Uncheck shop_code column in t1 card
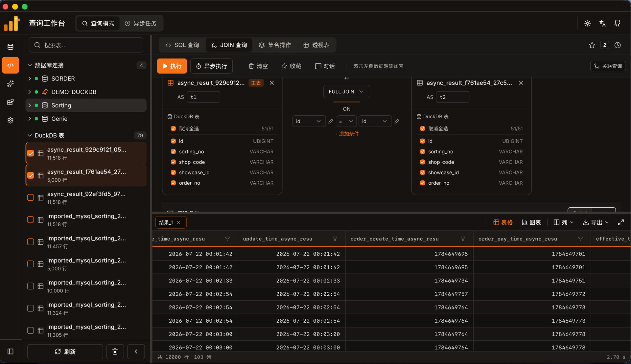Image resolution: width=631 pixels, height=364 pixels. (x=173, y=162)
